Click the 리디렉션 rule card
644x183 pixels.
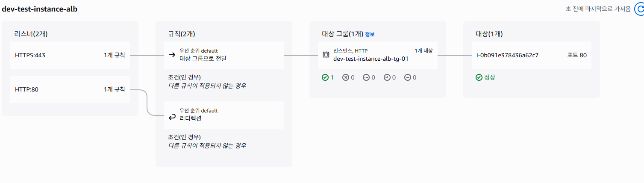[x=190, y=118]
